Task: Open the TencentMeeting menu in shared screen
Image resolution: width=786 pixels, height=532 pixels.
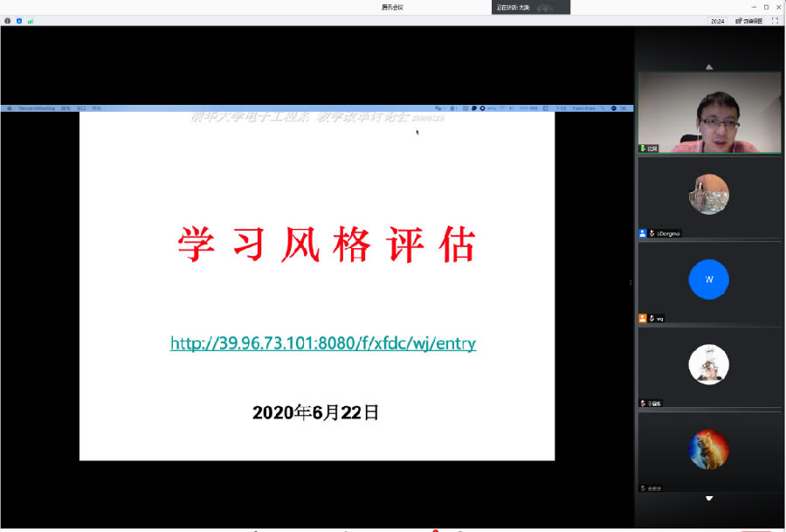Action: [36, 108]
